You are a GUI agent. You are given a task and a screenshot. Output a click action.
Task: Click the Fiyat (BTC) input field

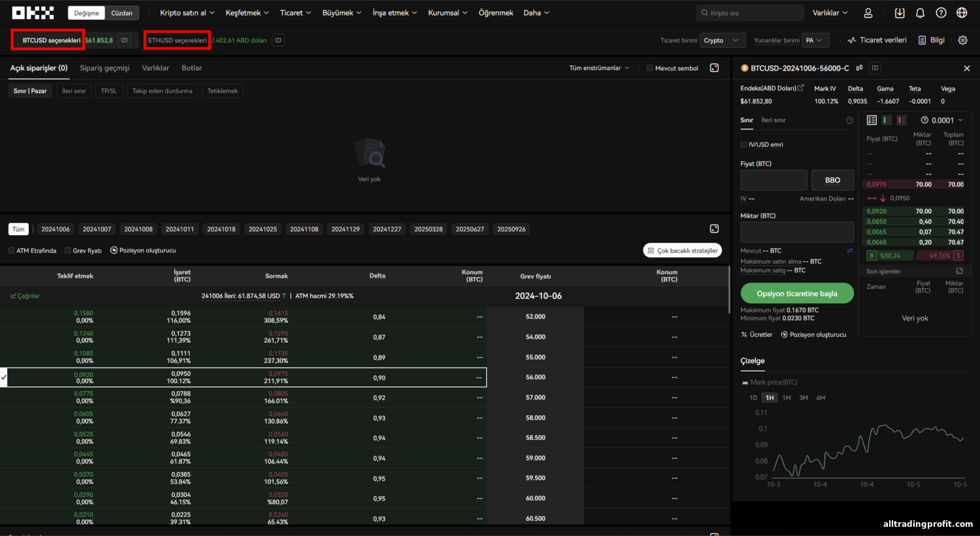point(774,180)
